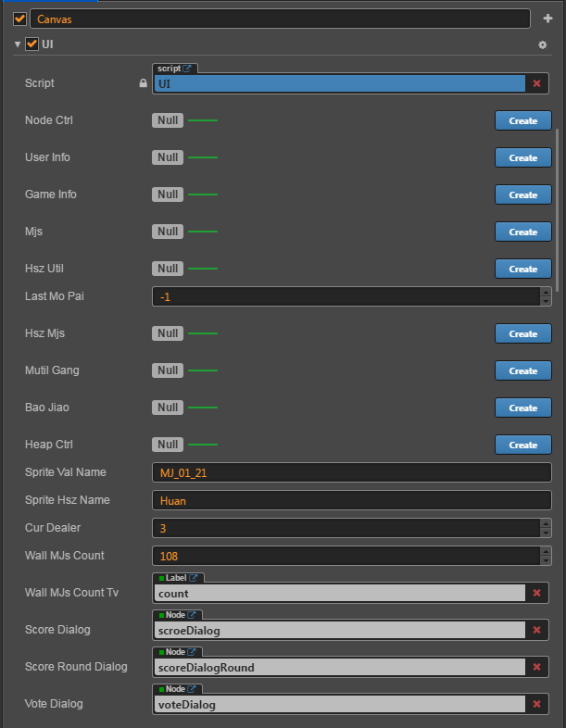
Task: Select the scoreDialogRound node reference field
Action: click(x=340, y=667)
